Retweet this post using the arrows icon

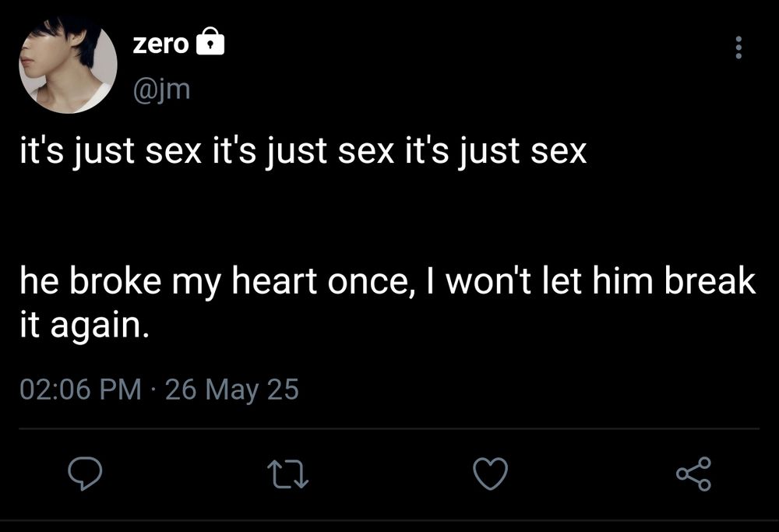click(x=287, y=474)
